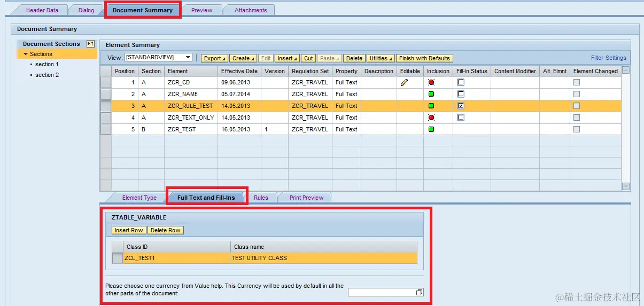Click the collapse icon beside Document Sections
The image size is (644, 306).
pyautogui.click(x=91, y=44)
